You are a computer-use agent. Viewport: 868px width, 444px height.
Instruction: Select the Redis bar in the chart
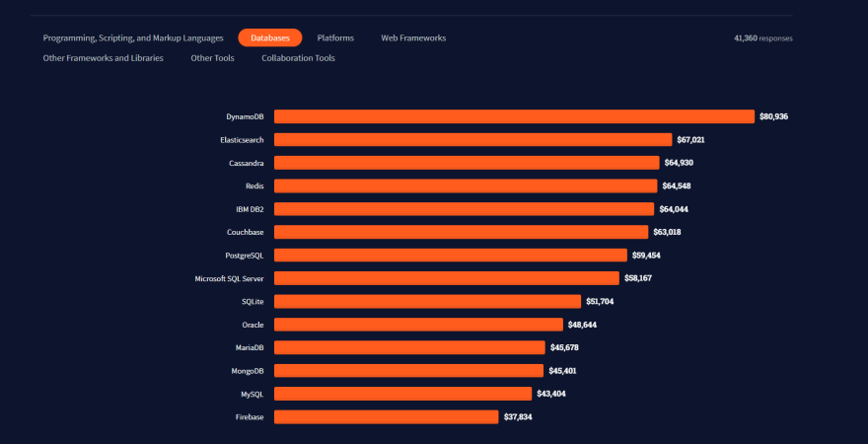point(466,186)
